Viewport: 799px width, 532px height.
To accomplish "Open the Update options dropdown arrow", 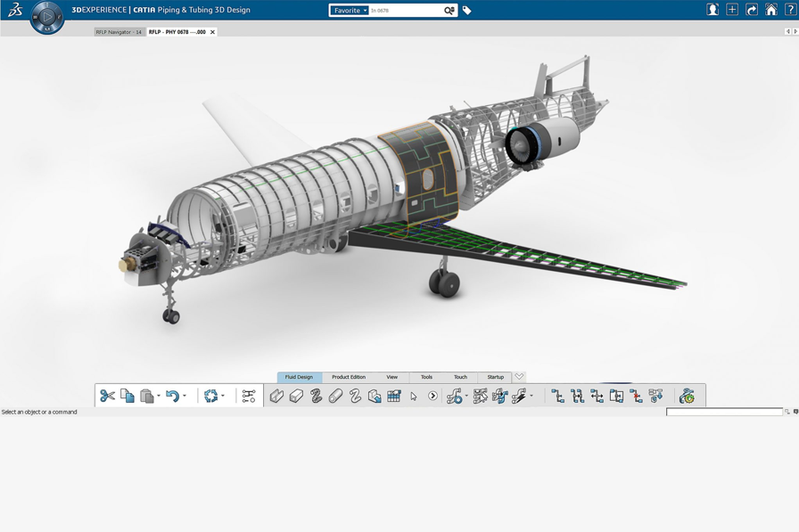I will [223, 396].
